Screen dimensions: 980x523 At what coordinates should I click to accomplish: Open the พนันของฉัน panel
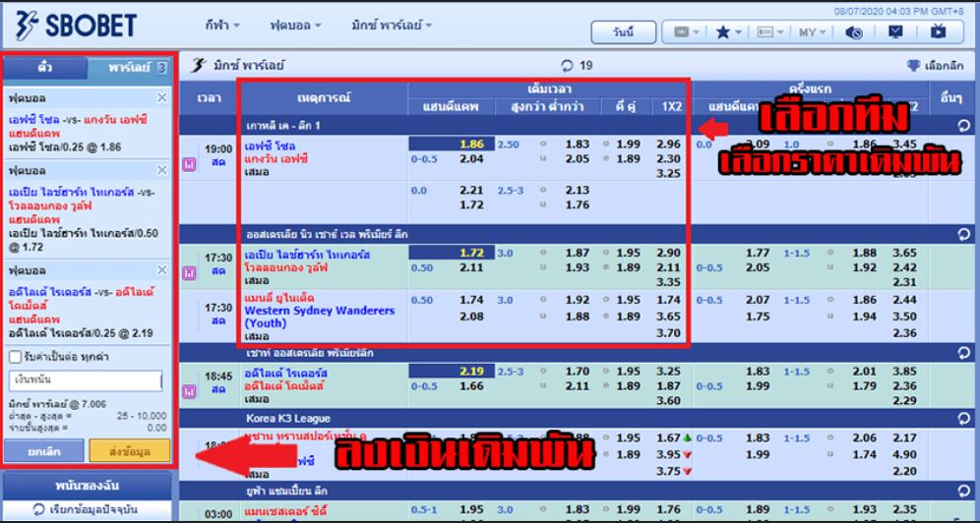[x=87, y=486]
